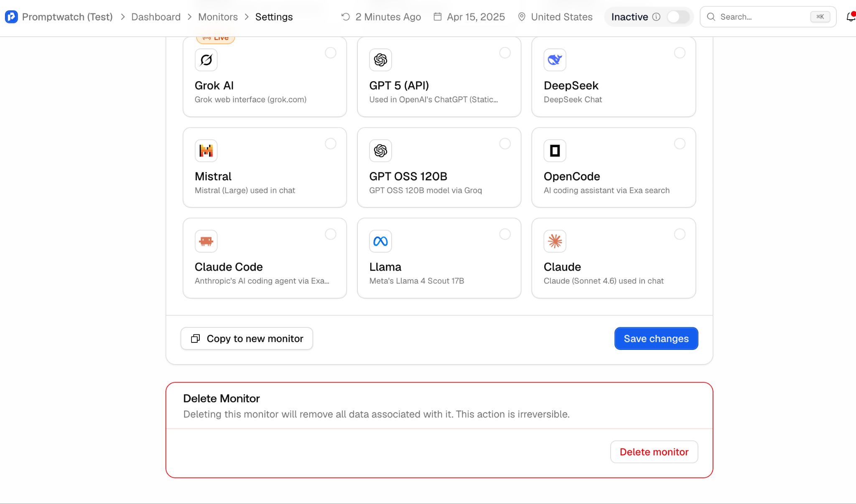Viewport: 856px width, 504px height.
Task: Click Copy to new monitor button
Action: click(x=247, y=339)
